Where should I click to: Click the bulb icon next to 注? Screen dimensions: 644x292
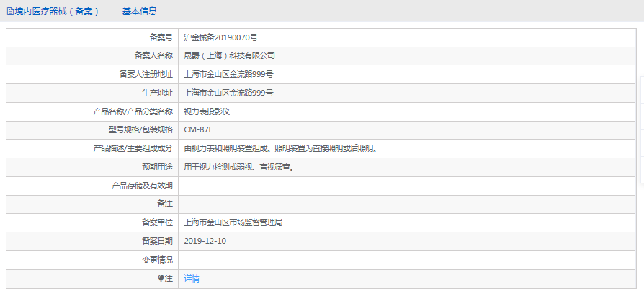coord(161,278)
